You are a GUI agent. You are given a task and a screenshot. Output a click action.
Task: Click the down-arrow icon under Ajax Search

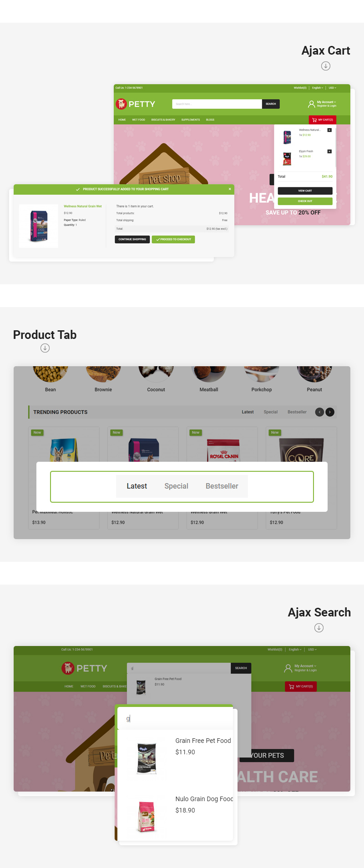coord(319,628)
